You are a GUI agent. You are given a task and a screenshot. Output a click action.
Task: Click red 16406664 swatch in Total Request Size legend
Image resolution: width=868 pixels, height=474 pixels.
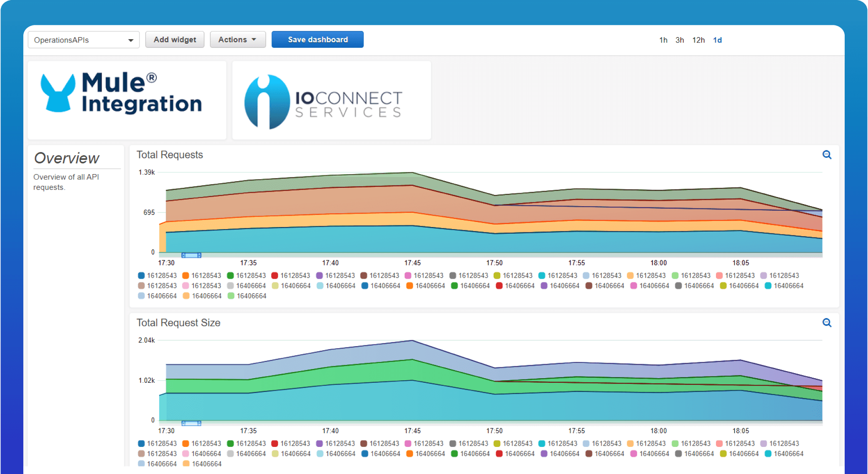[x=499, y=454]
